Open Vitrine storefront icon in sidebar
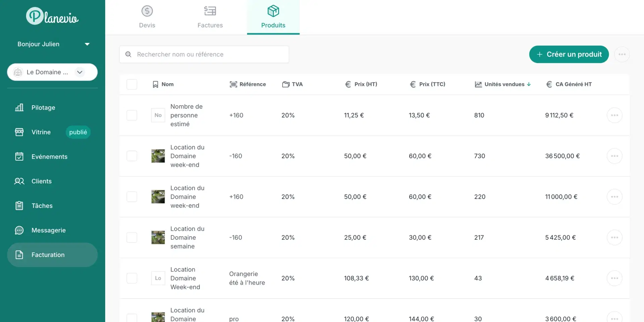644x322 pixels. tap(19, 132)
